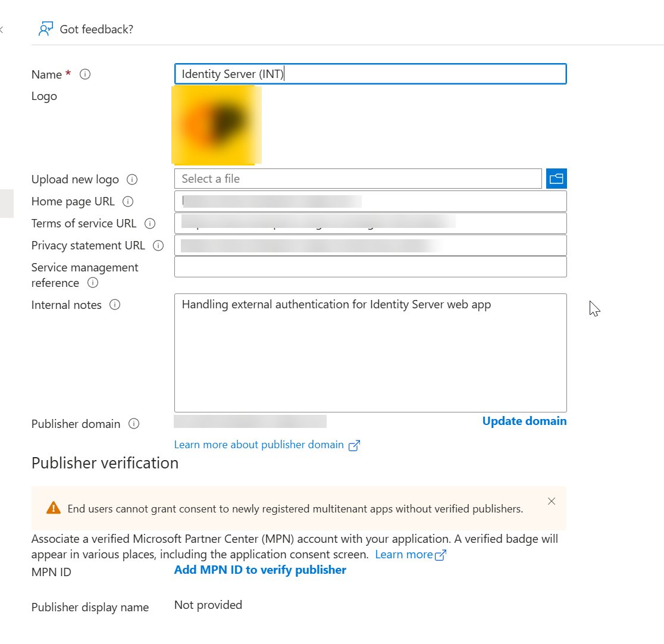Click the orange warning triangle icon
This screenshot has height=644, width=664.
pyautogui.click(x=54, y=508)
